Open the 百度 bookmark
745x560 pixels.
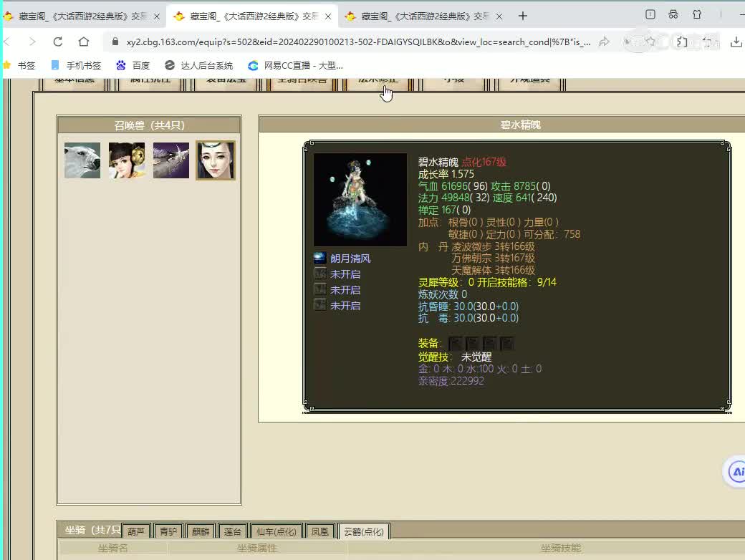click(133, 65)
